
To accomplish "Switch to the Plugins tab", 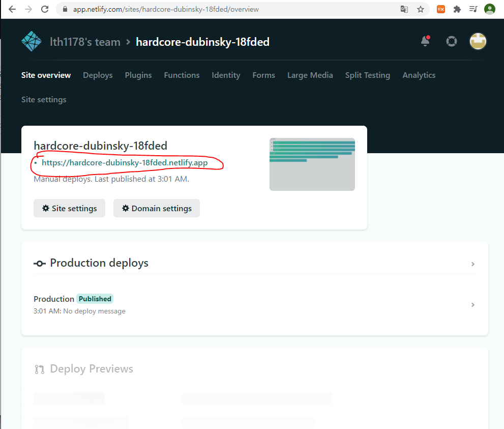I will pyautogui.click(x=138, y=75).
